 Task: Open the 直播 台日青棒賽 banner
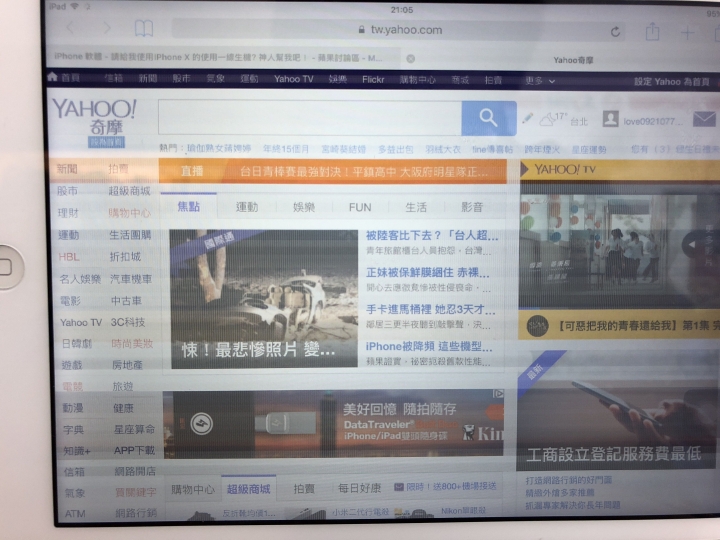point(332,171)
